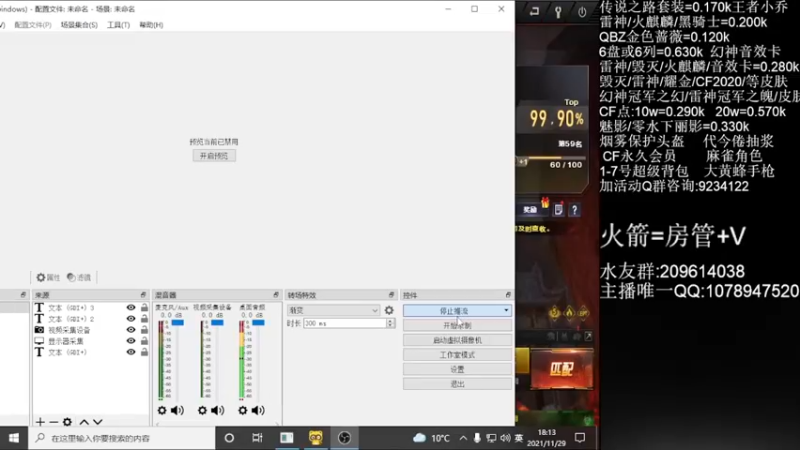
Task: Select the 视频采集设备 source row
Action: [x=91, y=330]
